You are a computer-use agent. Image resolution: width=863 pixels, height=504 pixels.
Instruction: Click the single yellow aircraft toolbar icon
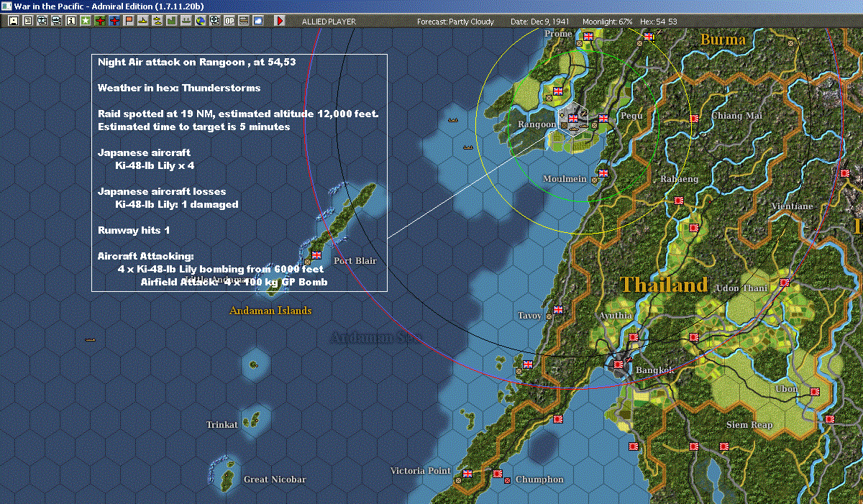click(x=143, y=22)
